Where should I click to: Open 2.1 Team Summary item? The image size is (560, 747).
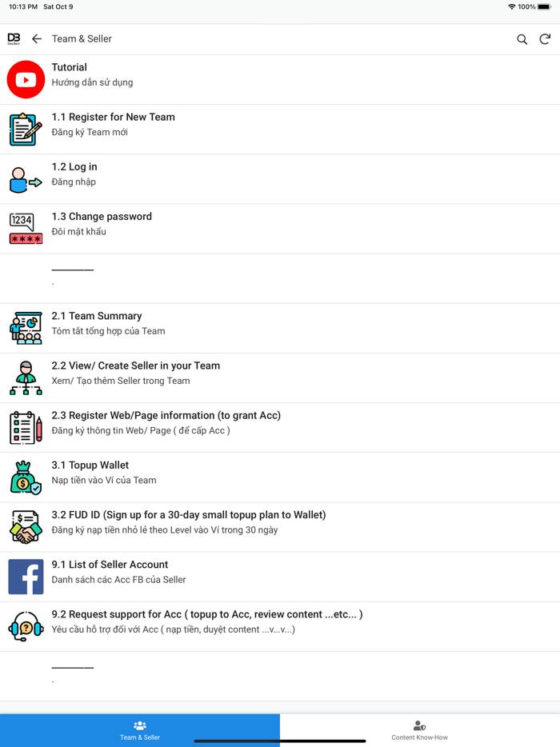point(280,328)
